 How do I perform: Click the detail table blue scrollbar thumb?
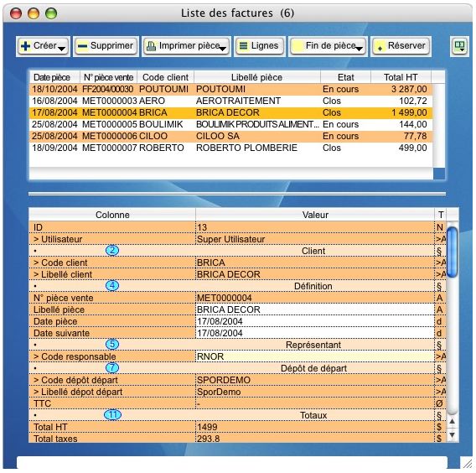[453, 252]
